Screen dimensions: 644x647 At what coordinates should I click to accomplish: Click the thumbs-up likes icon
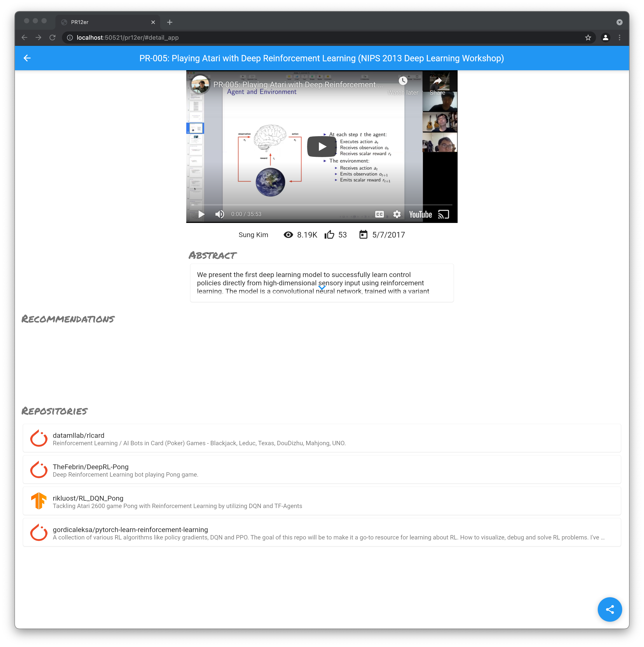(x=329, y=235)
